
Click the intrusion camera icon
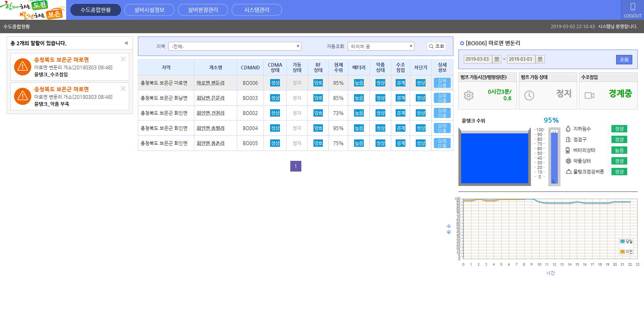pos(589,95)
